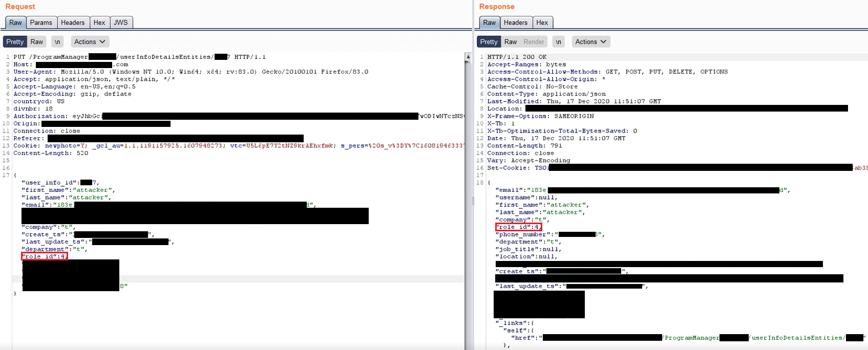This screenshot has width=868, height=350.
Task: Toggle newline display in Response panel
Action: [x=558, y=42]
